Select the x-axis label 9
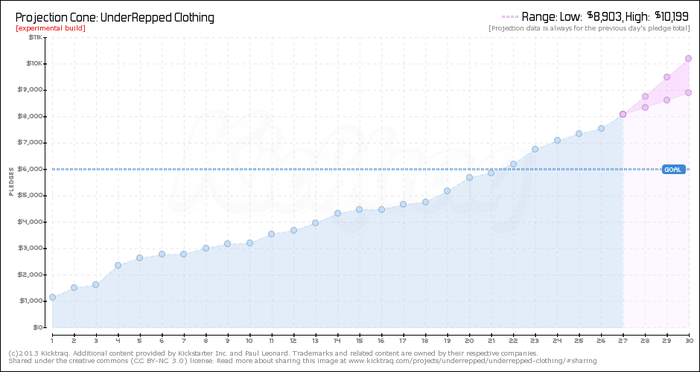Viewport: 700px width, 372px height. pyautogui.click(x=228, y=340)
